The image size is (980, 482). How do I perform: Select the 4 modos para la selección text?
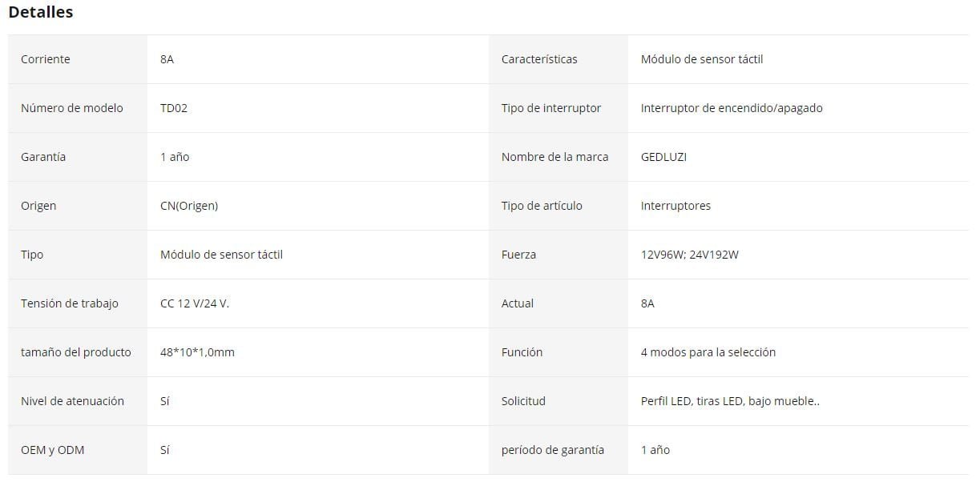708,352
